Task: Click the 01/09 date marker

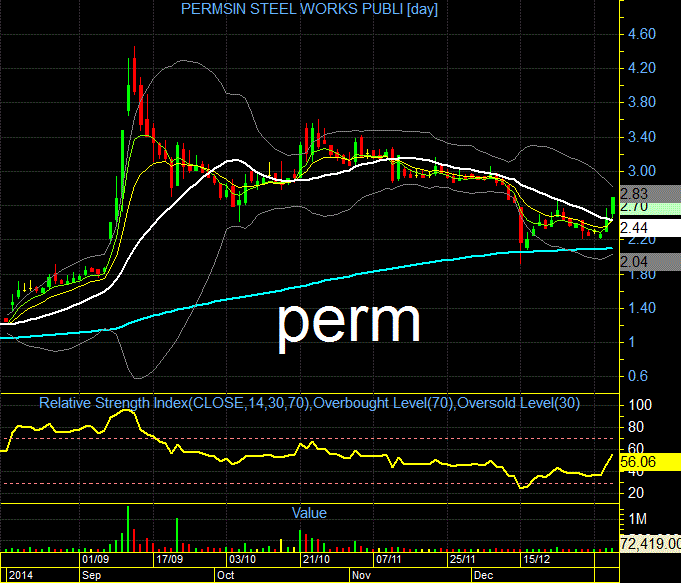Action: (96, 559)
